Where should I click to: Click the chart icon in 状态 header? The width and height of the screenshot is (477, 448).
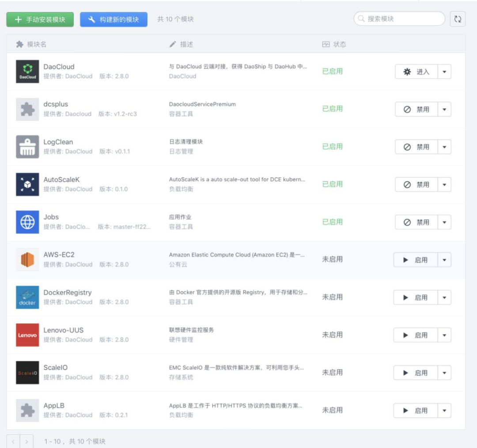coord(326,45)
